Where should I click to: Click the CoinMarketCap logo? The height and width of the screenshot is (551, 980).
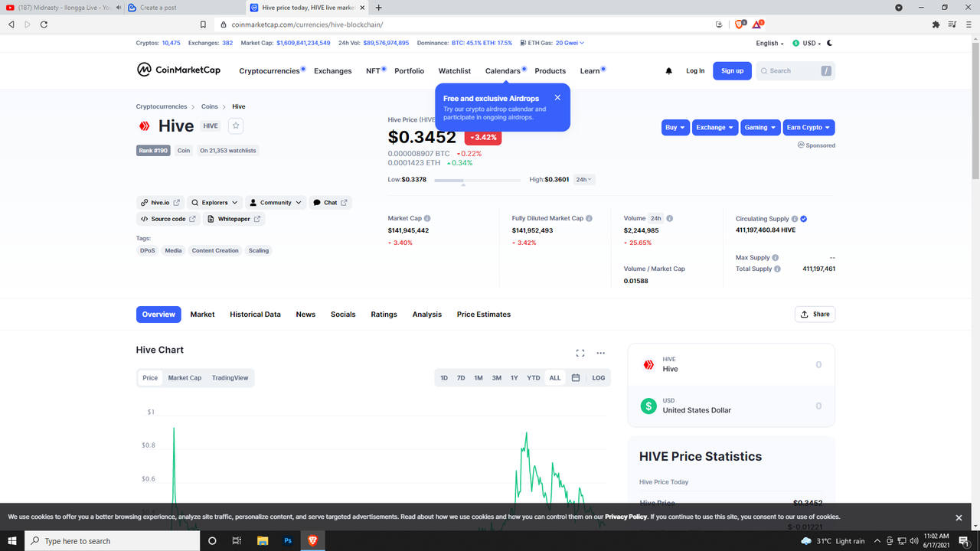tap(178, 70)
